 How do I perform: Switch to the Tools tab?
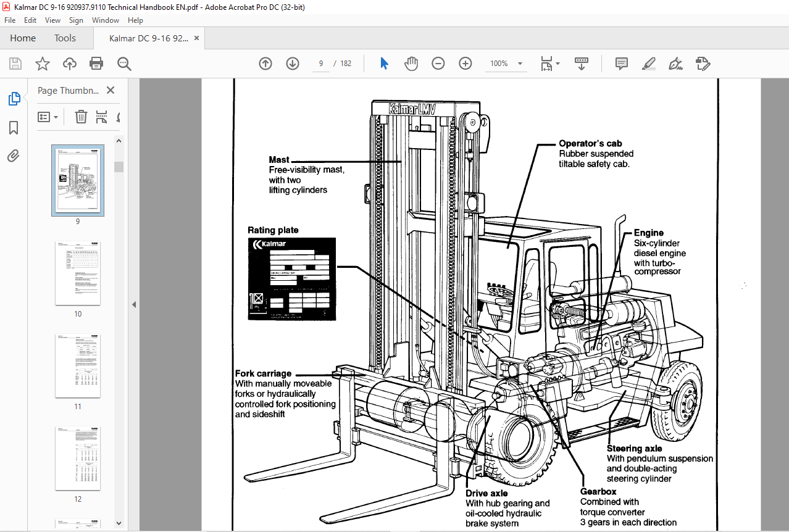tap(65, 38)
